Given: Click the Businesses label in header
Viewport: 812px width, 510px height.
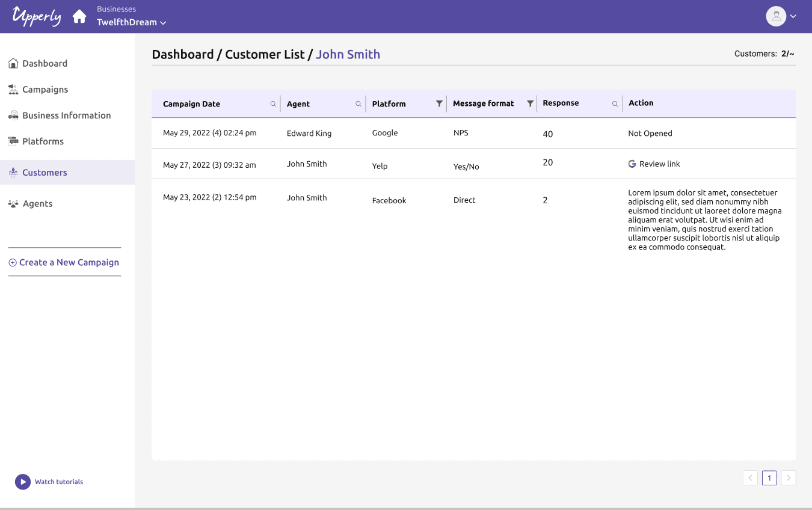Looking at the screenshot, I should pyautogui.click(x=116, y=9).
